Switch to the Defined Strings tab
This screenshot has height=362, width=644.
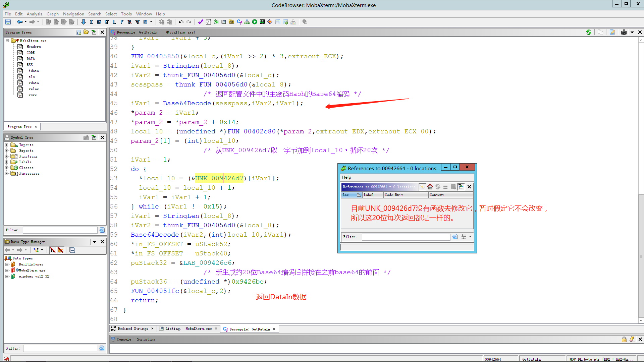[132, 329]
